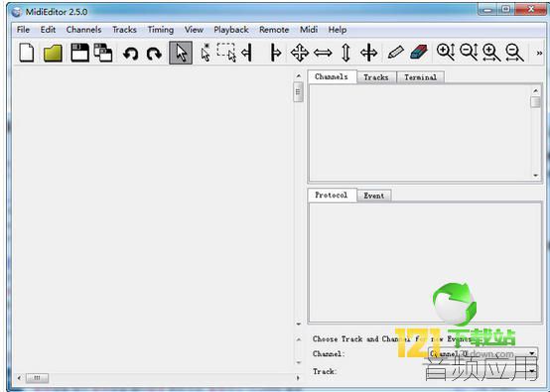Activate the selection box tool

pos(226,53)
